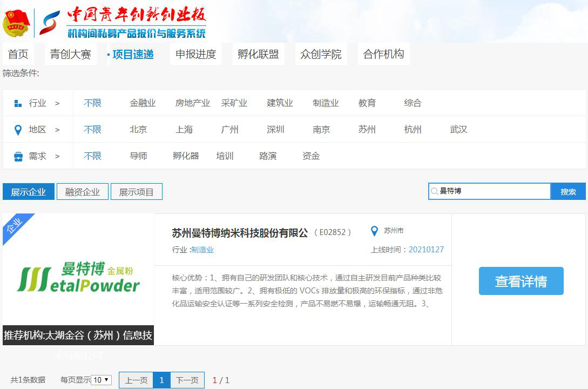Select 苏州 in the 地区 filter row

368,129
